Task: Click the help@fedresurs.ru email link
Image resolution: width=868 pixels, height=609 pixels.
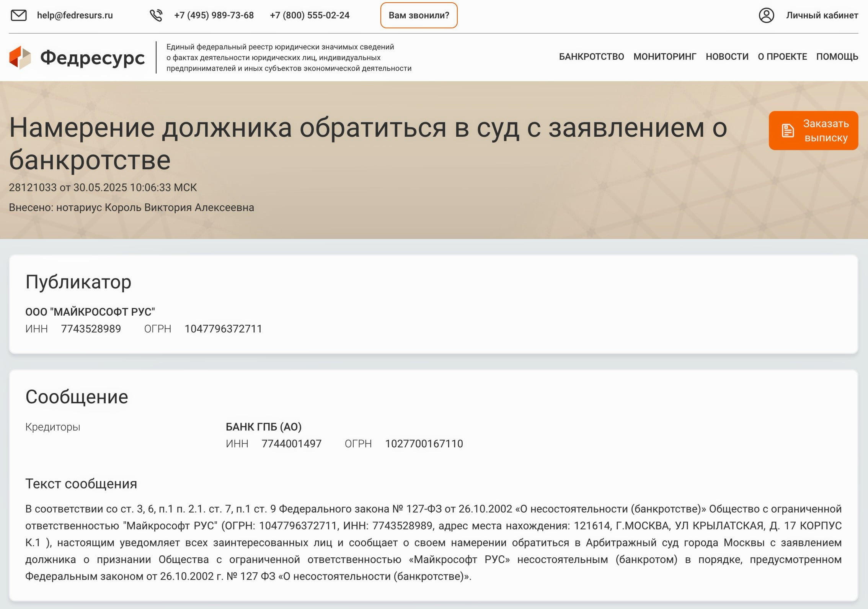Action: 75,15
